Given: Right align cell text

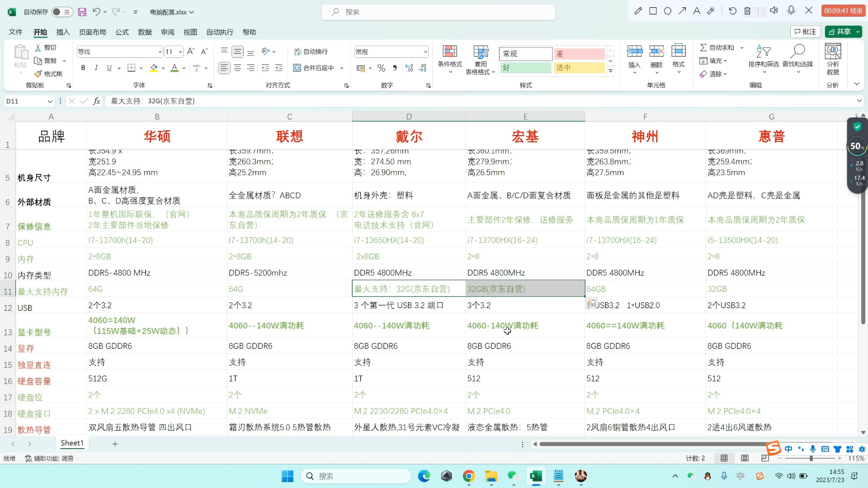Looking at the screenshot, I should pos(251,68).
